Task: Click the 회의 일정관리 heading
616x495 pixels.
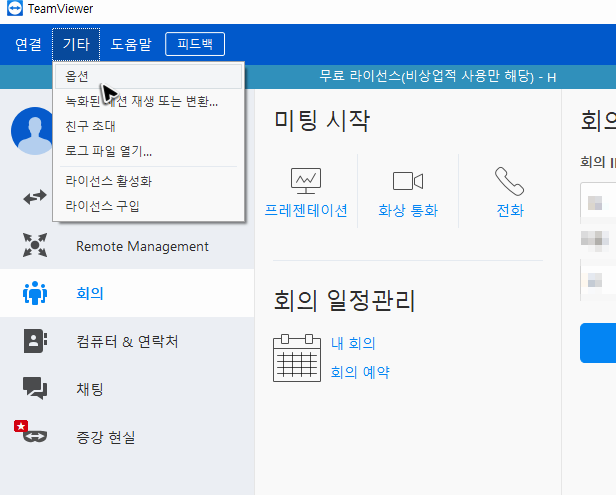Action: pos(344,301)
